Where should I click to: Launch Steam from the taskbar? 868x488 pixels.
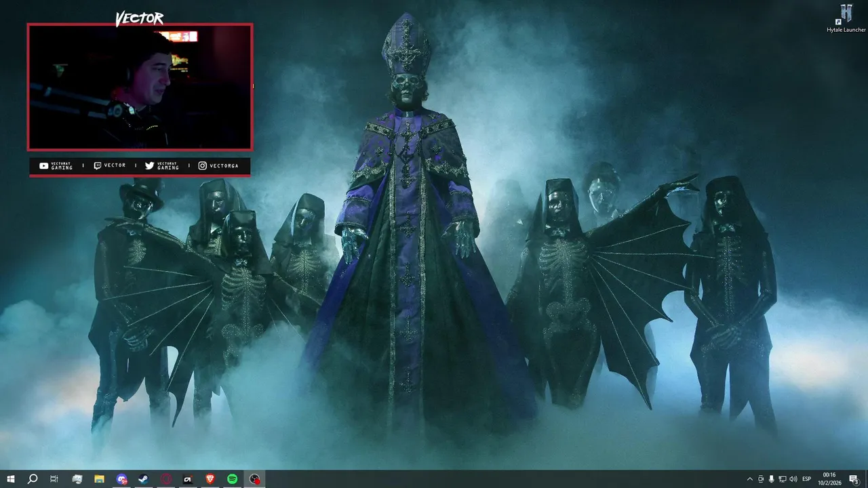pos(143,479)
